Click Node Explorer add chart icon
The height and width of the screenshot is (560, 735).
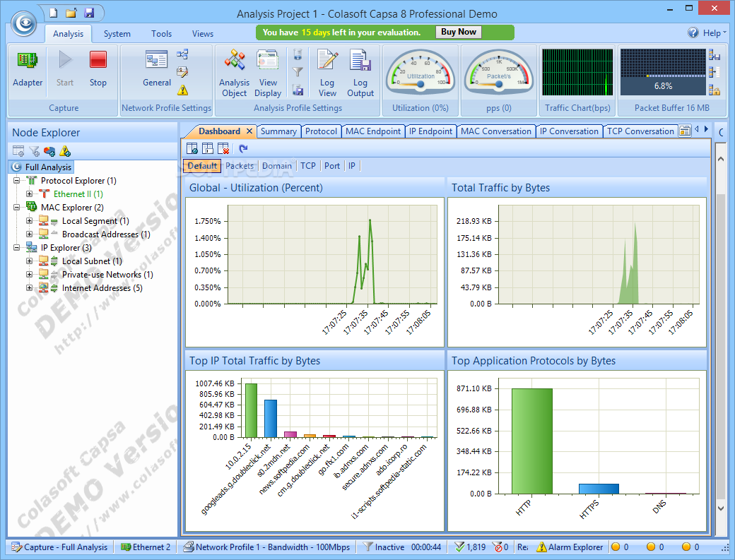pos(49,151)
